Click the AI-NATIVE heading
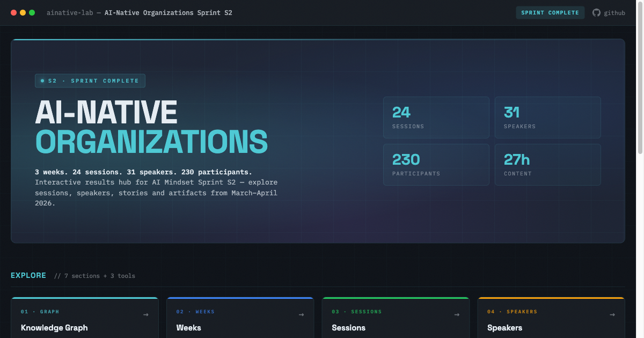 (x=106, y=113)
